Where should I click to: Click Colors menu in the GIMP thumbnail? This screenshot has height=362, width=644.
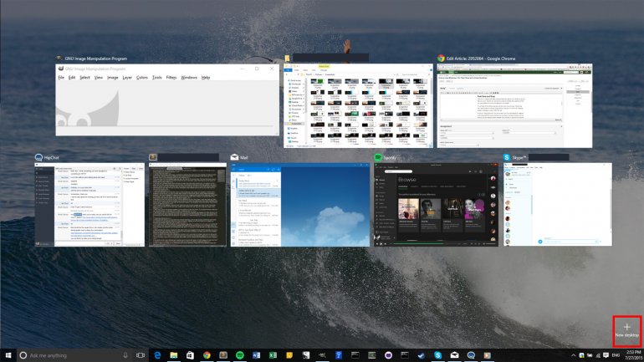coord(141,77)
